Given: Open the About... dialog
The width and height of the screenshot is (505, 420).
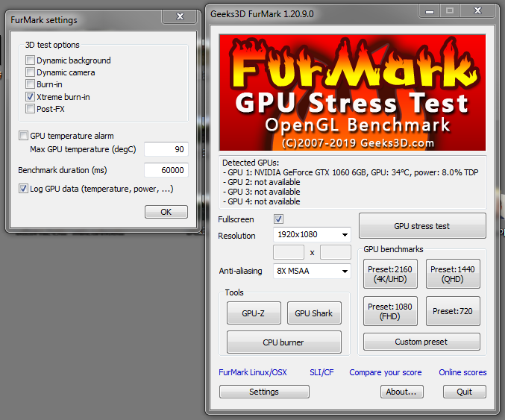Looking at the screenshot, I should coord(401,392).
